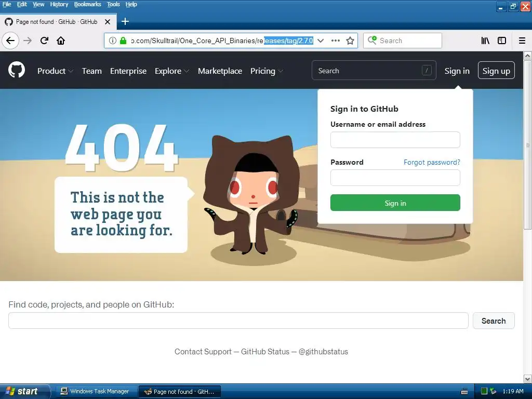Click the green padlock security icon
The image size is (532, 399).
123,41
